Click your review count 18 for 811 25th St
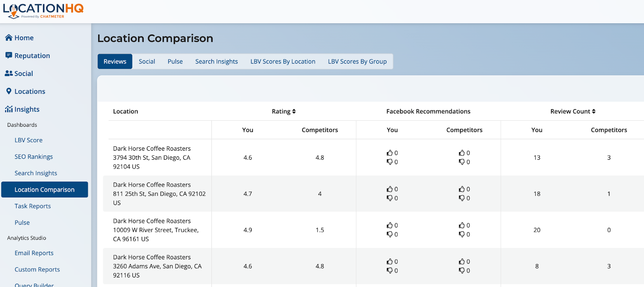The image size is (644, 287). coord(537,194)
